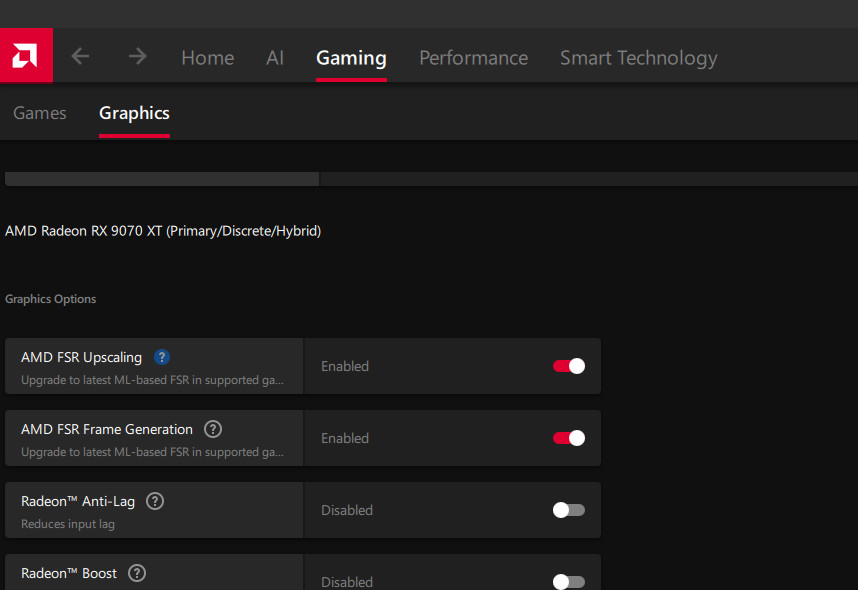Go back with the left arrow

(x=80, y=57)
